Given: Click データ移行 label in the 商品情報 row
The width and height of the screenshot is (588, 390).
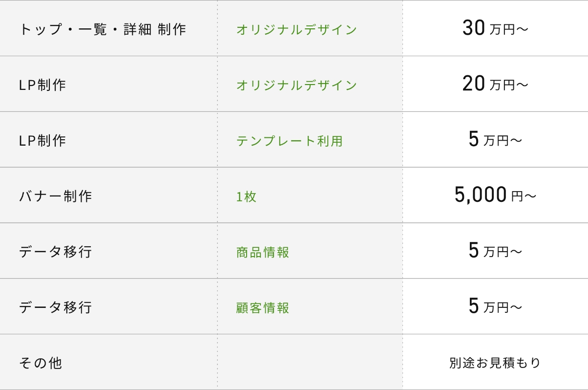Looking at the screenshot, I should (56, 252).
